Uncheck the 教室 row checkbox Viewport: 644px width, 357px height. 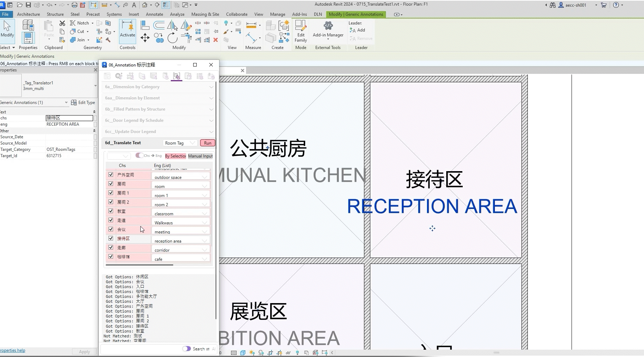(x=111, y=211)
